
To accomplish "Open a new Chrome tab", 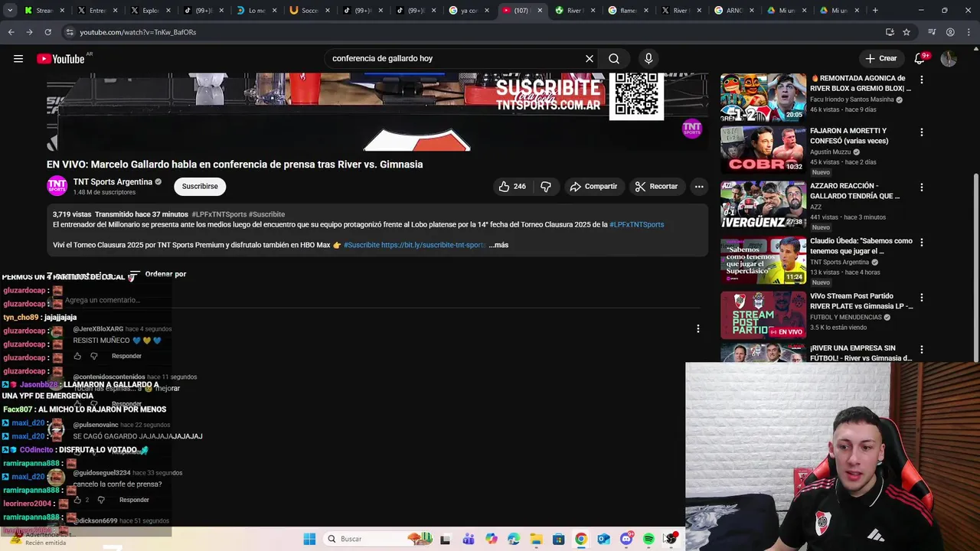I will click(875, 11).
